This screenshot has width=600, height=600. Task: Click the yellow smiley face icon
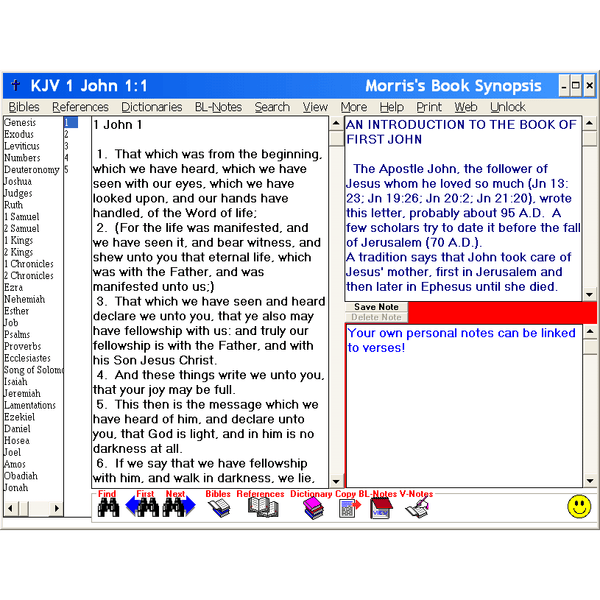coord(579,507)
